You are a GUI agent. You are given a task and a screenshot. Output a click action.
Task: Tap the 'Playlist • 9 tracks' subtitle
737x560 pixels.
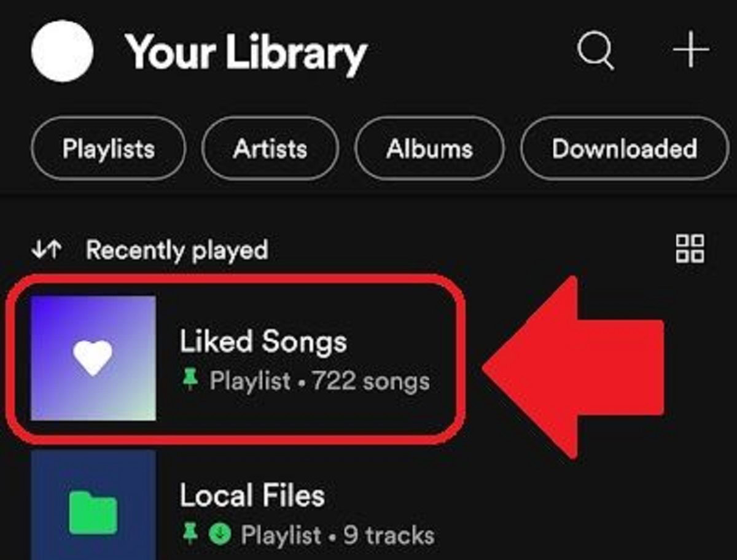pos(337,535)
